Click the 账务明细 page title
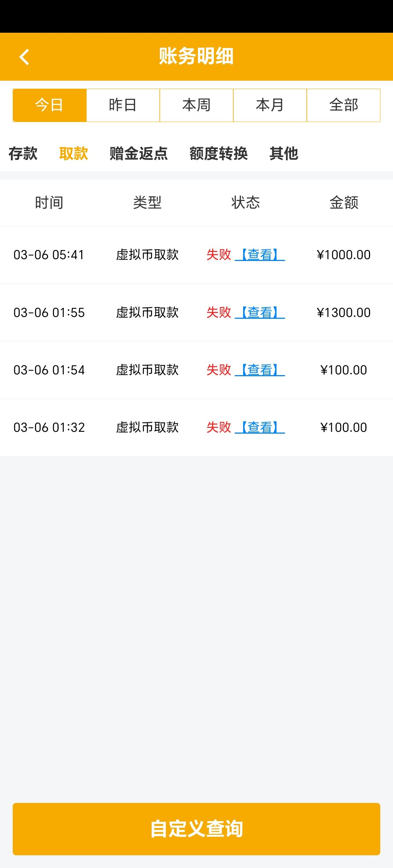This screenshot has height=868, width=393. pos(196,56)
